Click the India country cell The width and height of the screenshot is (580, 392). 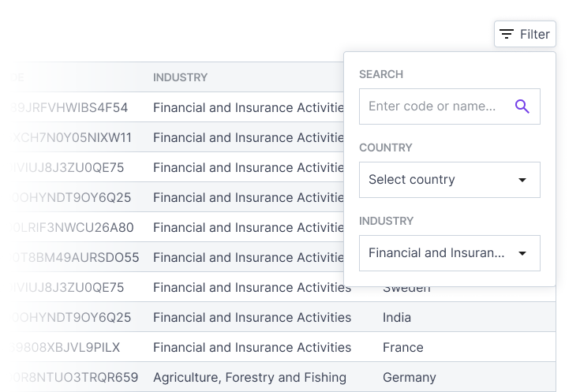pyautogui.click(x=397, y=317)
